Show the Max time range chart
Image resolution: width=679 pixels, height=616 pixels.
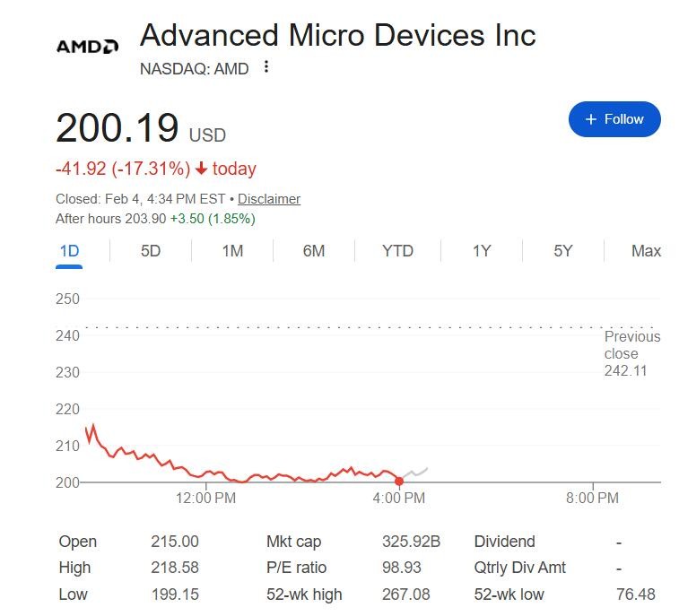click(646, 251)
